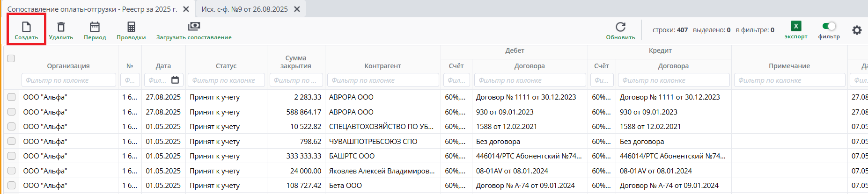Switch to Исх. с-ф. №9 tab
The height and width of the screenshot is (194, 868).
click(x=244, y=9)
